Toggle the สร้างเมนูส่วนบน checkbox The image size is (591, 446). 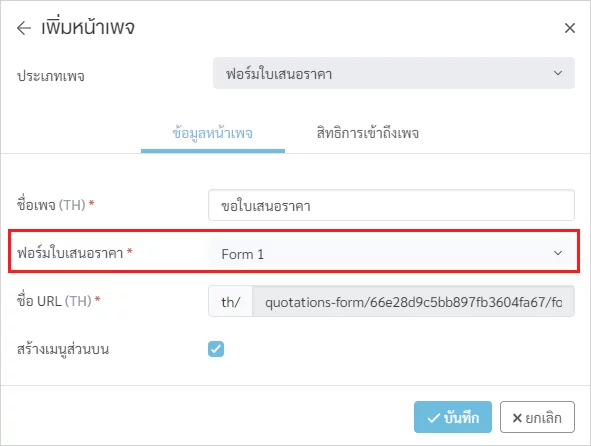click(x=216, y=349)
